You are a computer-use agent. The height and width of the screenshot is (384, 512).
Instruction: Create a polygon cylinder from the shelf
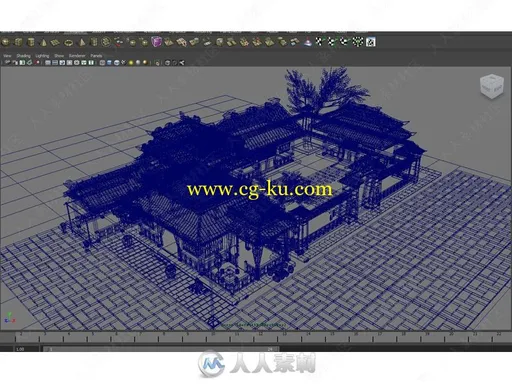tap(31, 42)
